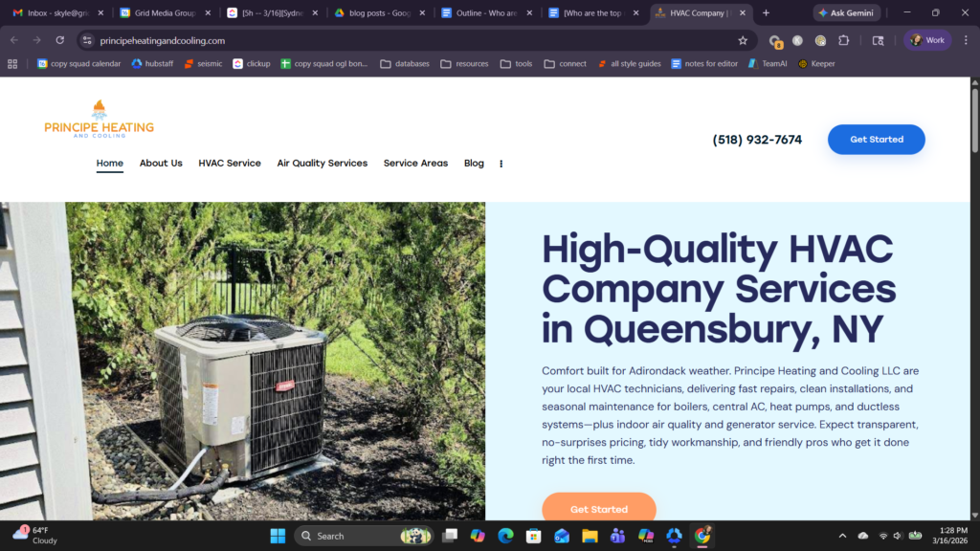Expand the three-dot more menu in site navigation
This screenshot has width=980, height=551.
[x=501, y=164]
